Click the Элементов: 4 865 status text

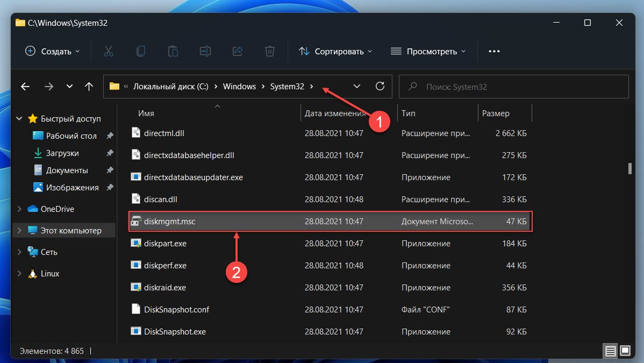click(x=52, y=351)
